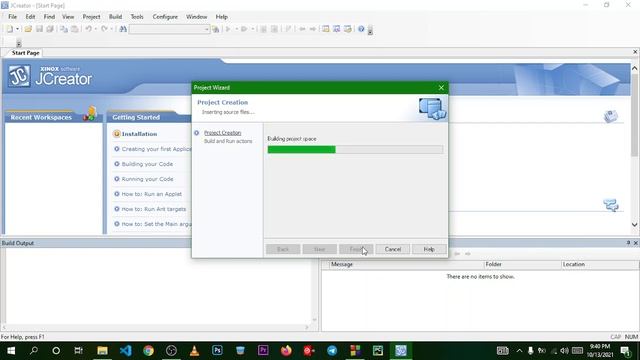Click the Location column header
Screen dimensions: 640x360
pos(600,264)
